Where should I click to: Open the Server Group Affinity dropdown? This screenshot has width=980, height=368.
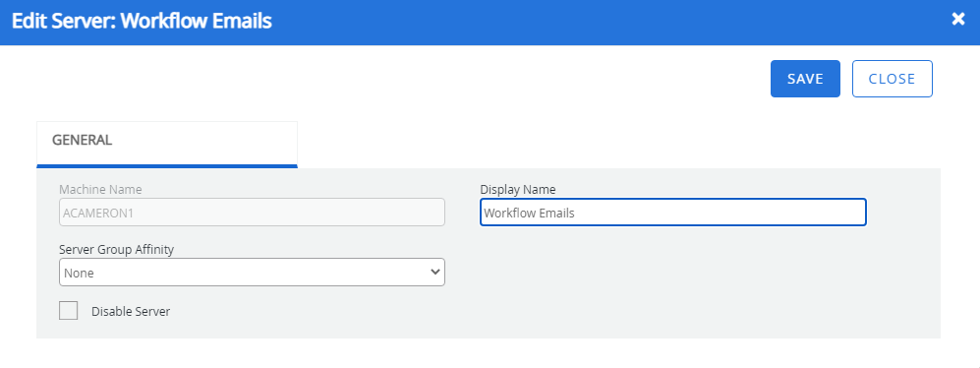click(252, 273)
